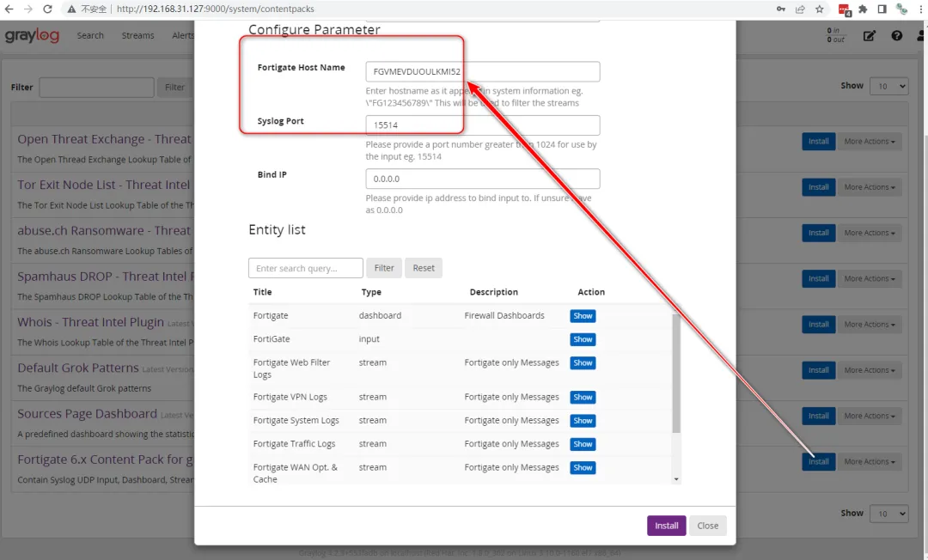Open More Actions for Sources Page Dashboard
This screenshot has width=928, height=560.
tap(870, 416)
